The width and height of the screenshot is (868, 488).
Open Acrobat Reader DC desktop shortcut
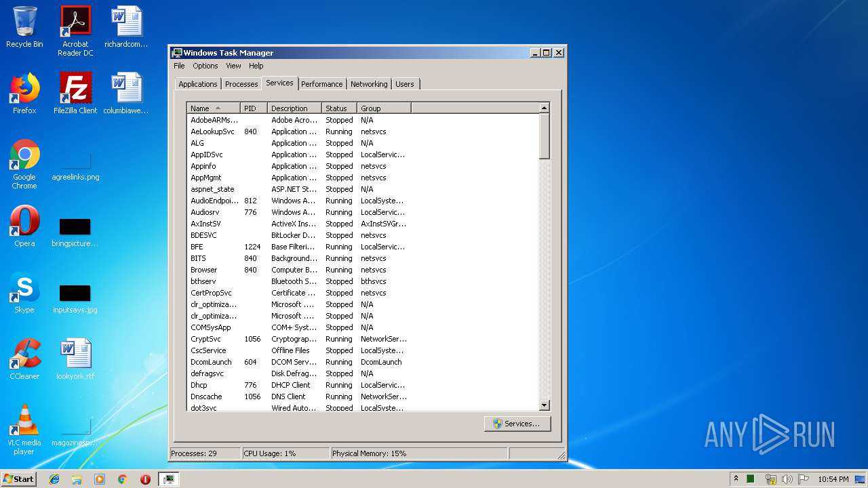[x=75, y=30]
